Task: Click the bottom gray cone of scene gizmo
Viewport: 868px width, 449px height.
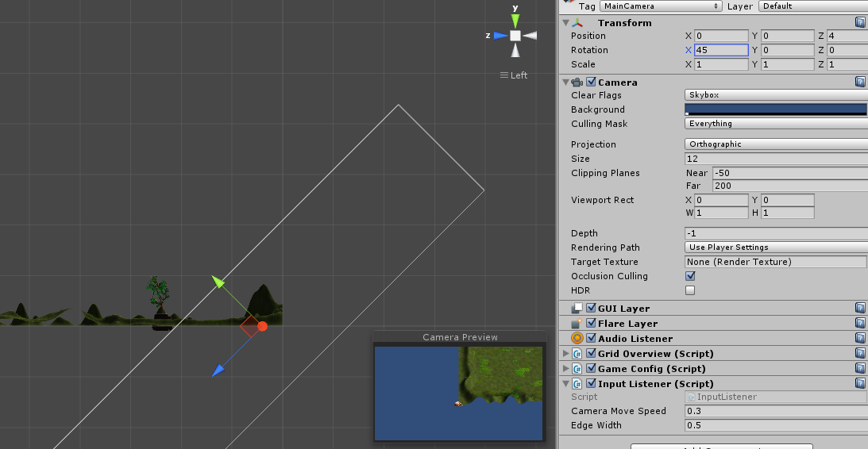Action: click(x=515, y=50)
